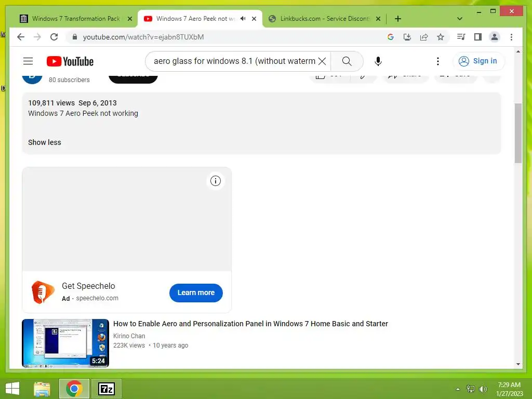Open the 5:24 video thumbnail

point(65,343)
